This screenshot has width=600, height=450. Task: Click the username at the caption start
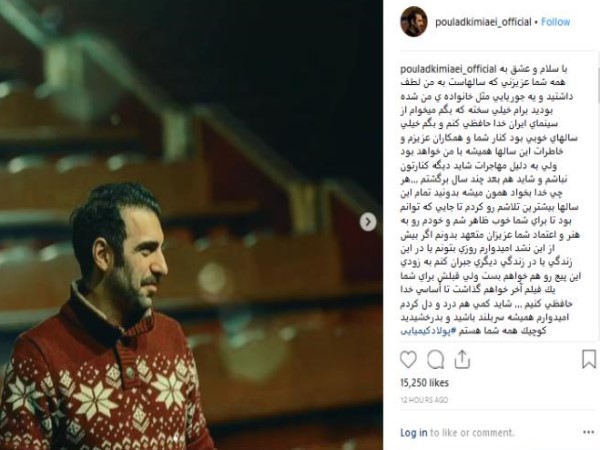point(448,69)
